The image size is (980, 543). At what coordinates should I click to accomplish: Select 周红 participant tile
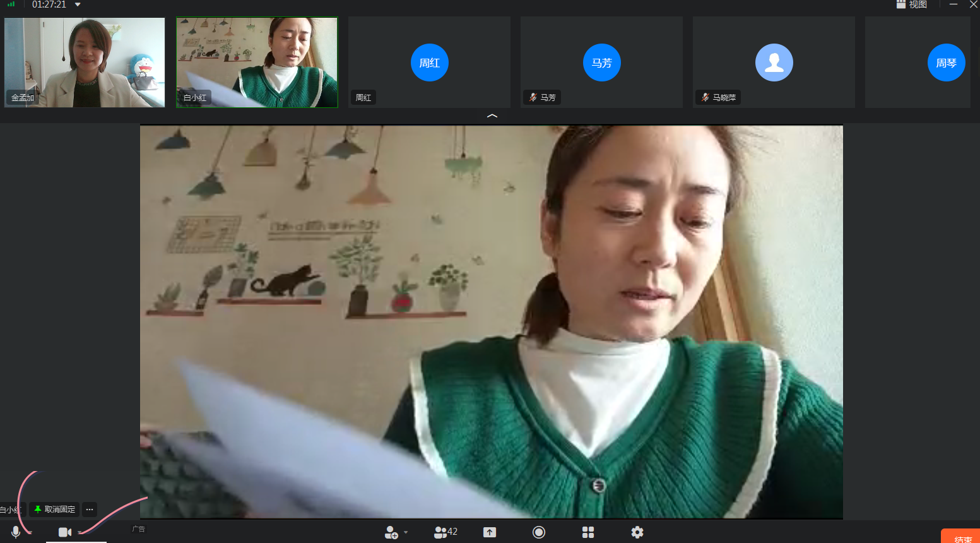click(429, 63)
